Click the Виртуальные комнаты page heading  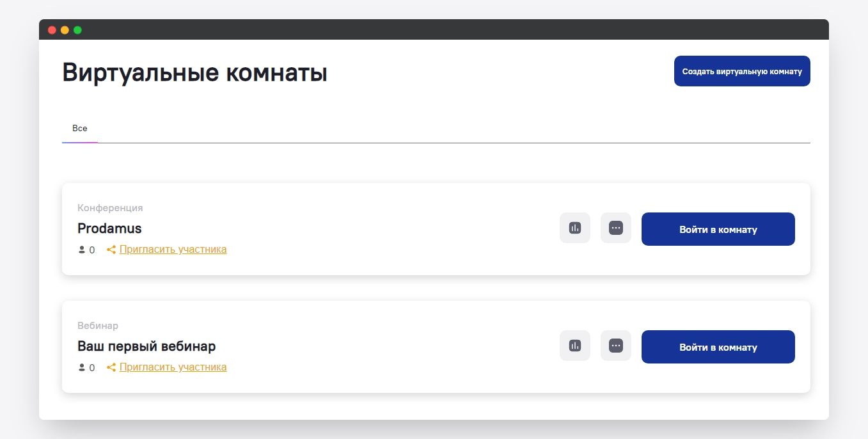click(x=194, y=73)
